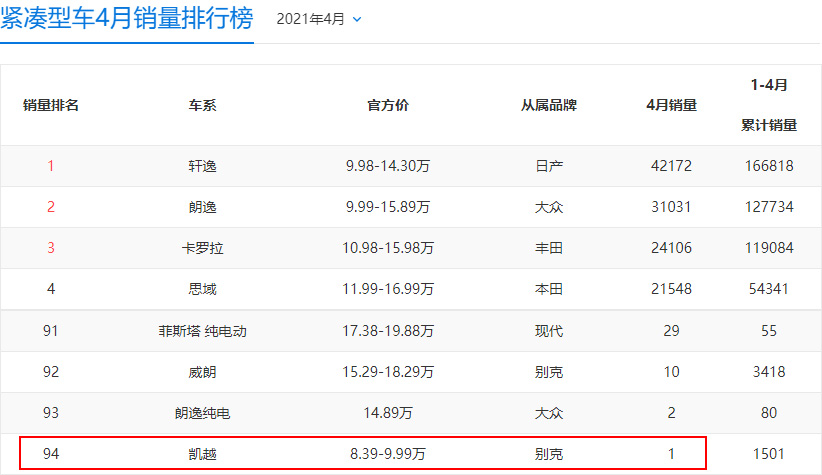Select the 紧凑型车4月销量排行榜 tab title

pyautogui.click(x=127, y=19)
